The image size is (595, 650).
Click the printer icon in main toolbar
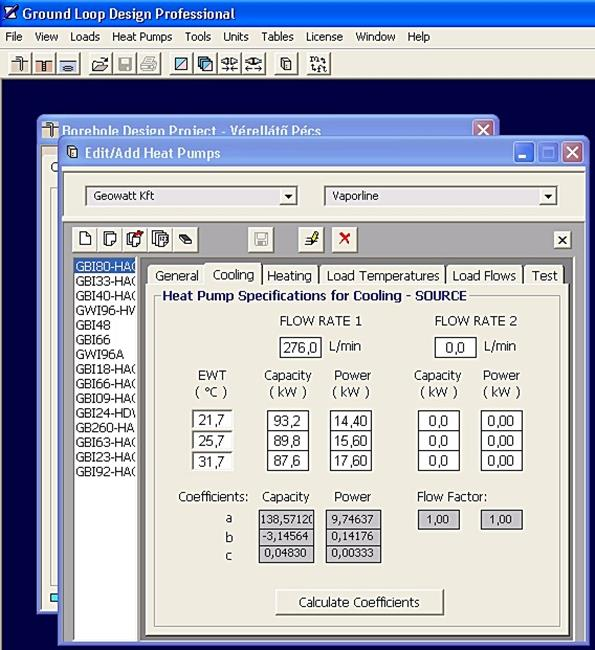click(148, 64)
